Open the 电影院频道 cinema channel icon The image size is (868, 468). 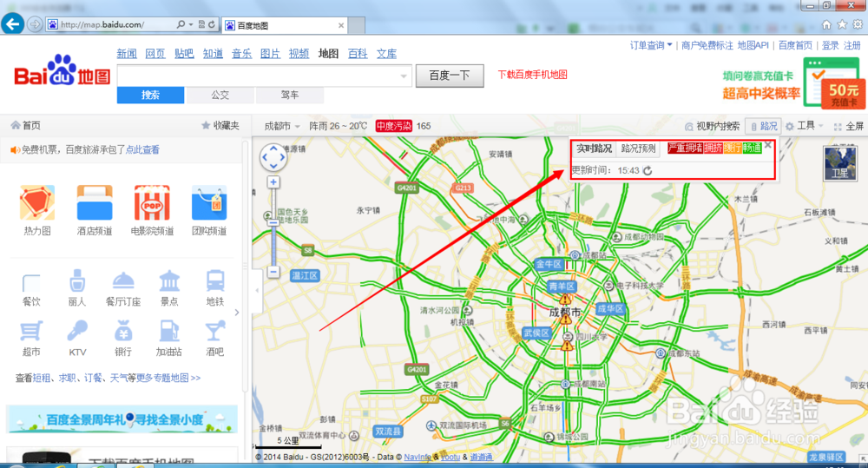(x=152, y=202)
